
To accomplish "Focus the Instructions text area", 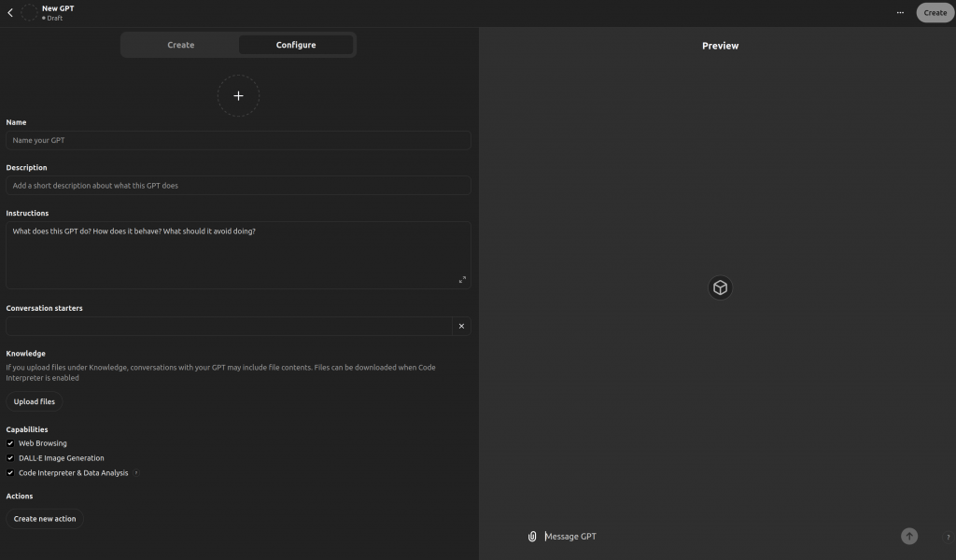I will (x=238, y=255).
